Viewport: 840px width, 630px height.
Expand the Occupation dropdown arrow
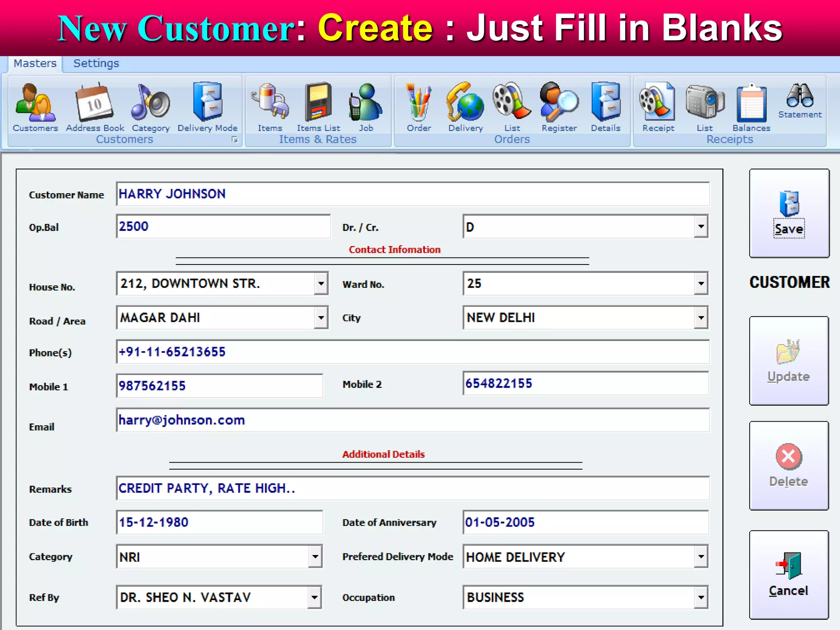pos(701,597)
